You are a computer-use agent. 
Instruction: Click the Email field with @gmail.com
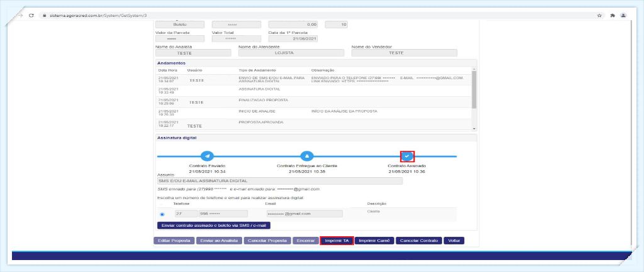pos(304,214)
